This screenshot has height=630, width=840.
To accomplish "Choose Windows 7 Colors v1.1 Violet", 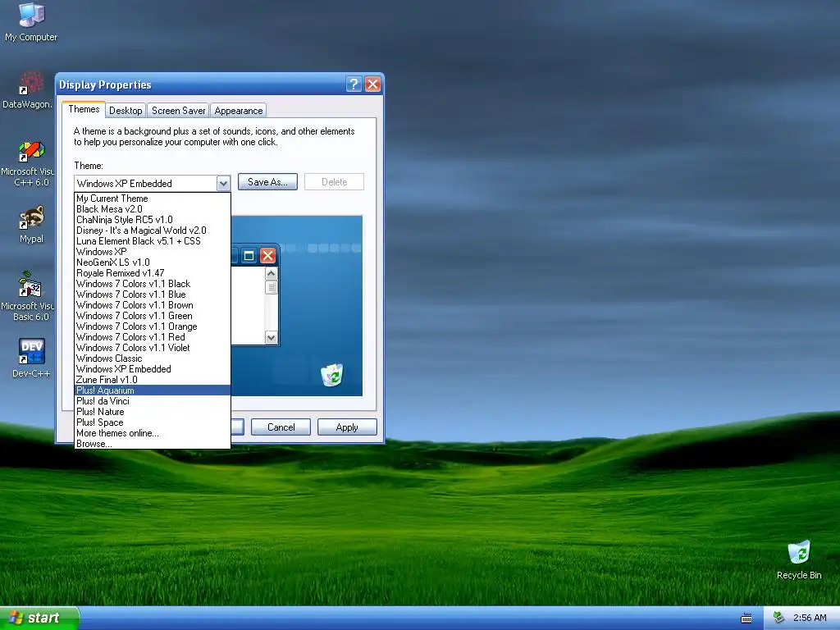I will coord(152,348).
